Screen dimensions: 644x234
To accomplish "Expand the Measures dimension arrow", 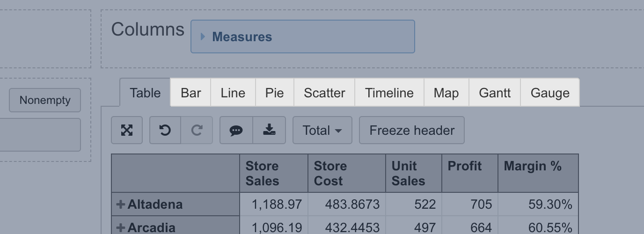I will pyautogui.click(x=203, y=37).
